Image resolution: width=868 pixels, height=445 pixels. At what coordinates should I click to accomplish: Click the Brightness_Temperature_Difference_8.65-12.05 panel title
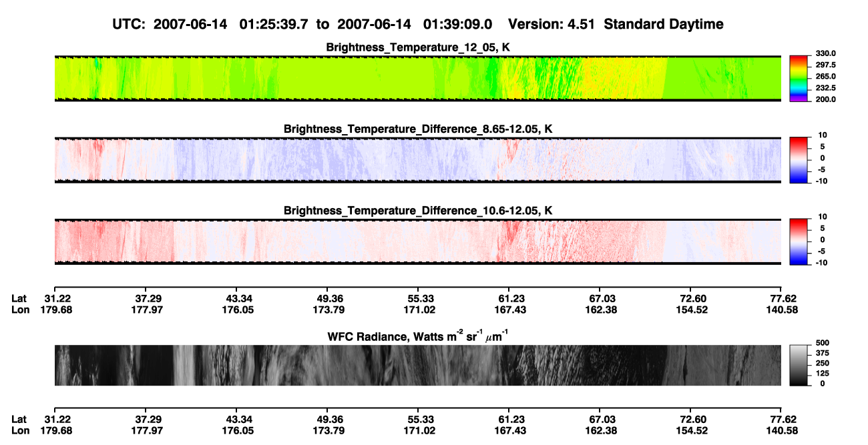coord(418,129)
